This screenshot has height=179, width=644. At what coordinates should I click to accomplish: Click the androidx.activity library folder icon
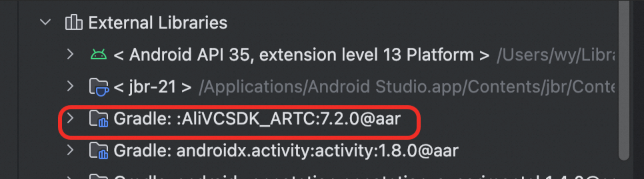(x=99, y=151)
